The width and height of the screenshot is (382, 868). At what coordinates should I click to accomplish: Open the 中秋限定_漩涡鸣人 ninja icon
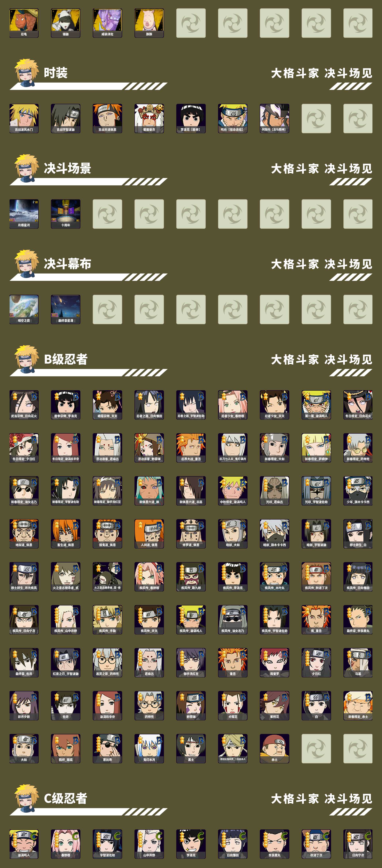click(x=233, y=491)
